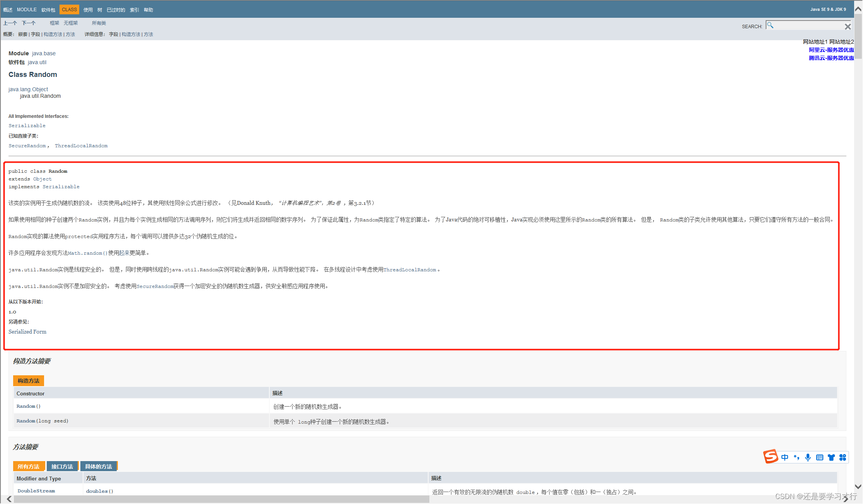The height and width of the screenshot is (504, 863).
Task: Open the 树 navigation item
Action: click(x=100, y=10)
